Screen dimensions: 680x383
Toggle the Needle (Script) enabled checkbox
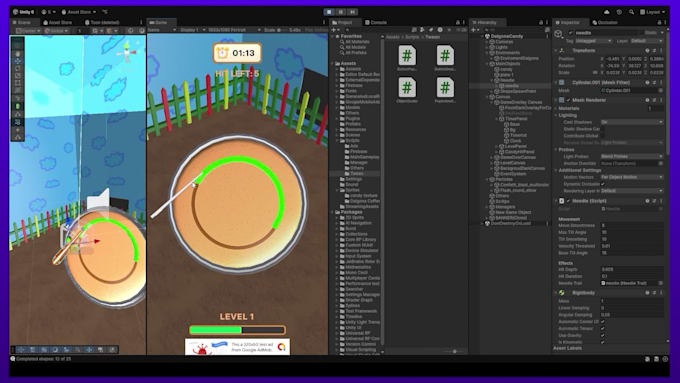pos(568,201)
